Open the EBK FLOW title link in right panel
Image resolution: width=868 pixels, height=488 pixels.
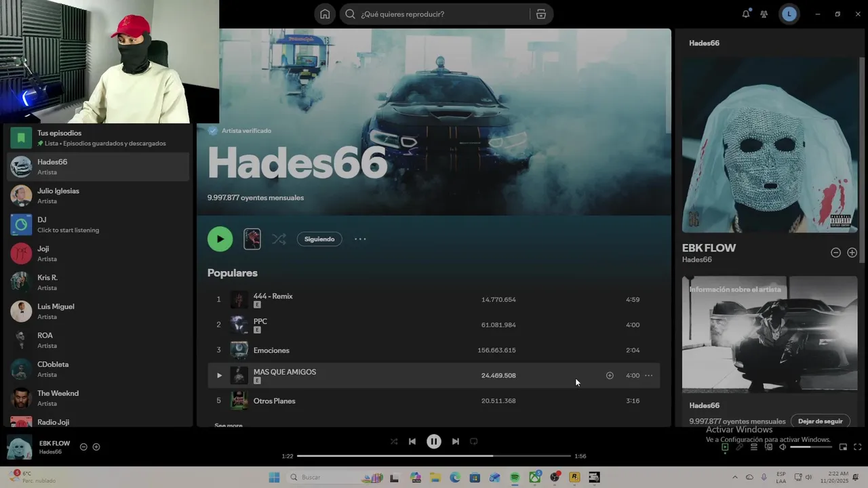pyautogui.click(x=709, y=248)
